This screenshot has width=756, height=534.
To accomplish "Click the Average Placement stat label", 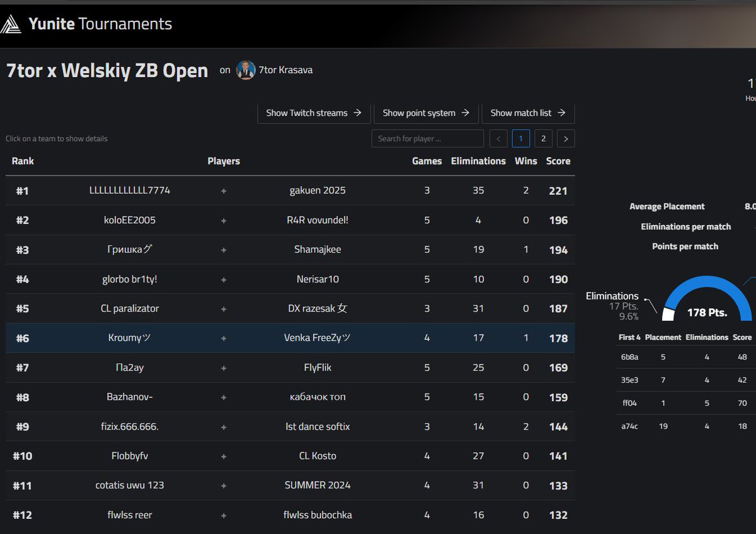I will [x=667, y=206].
